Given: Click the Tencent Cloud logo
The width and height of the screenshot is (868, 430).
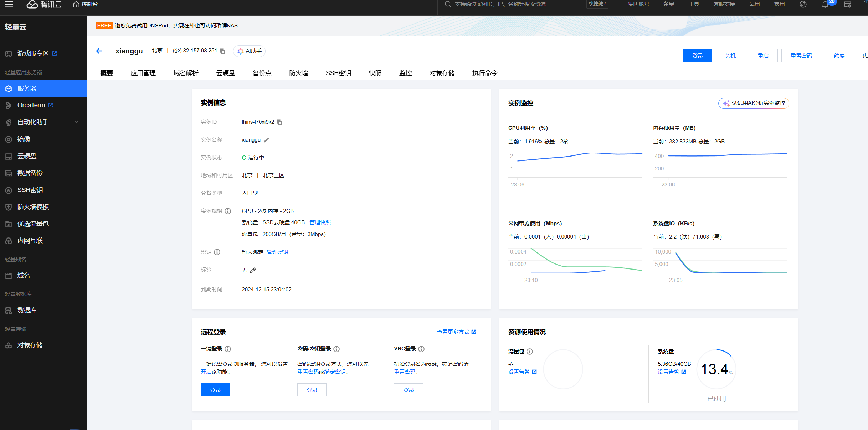Looking at the screenshot, I should click(44, 4).
